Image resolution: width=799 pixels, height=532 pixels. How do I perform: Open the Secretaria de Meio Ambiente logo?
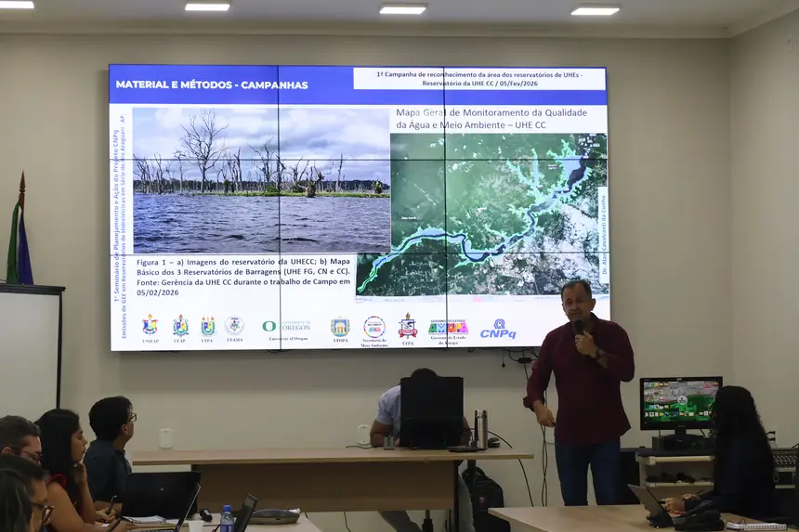click(374, 328)
